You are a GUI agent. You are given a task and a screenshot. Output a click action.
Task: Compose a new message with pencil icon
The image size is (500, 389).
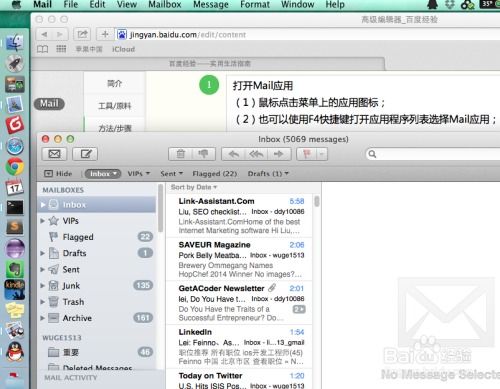[85, 154]
